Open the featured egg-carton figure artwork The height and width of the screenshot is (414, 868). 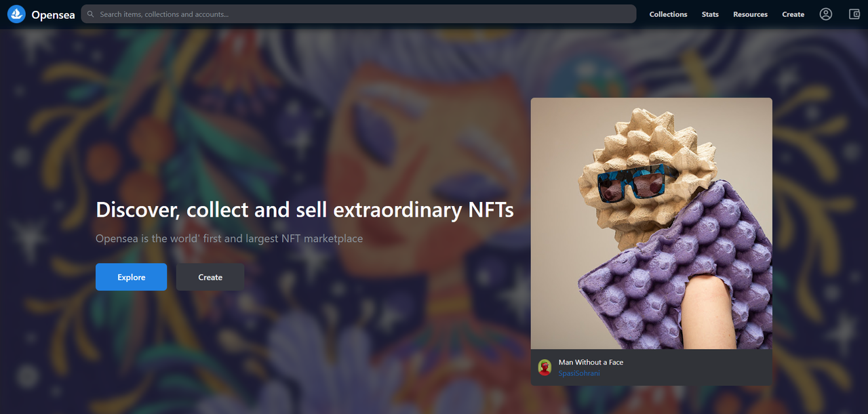[651, 224]
